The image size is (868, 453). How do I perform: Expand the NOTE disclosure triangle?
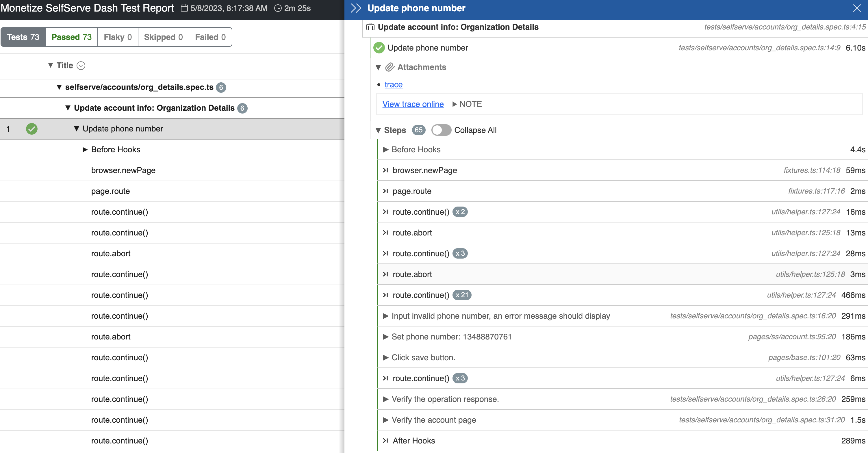pos(455,104)
